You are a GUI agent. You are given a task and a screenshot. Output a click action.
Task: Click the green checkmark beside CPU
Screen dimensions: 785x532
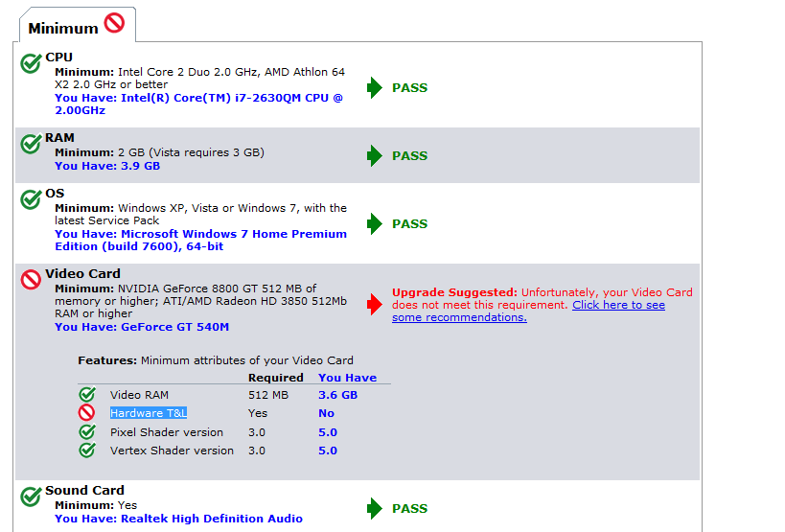(31, 63)
